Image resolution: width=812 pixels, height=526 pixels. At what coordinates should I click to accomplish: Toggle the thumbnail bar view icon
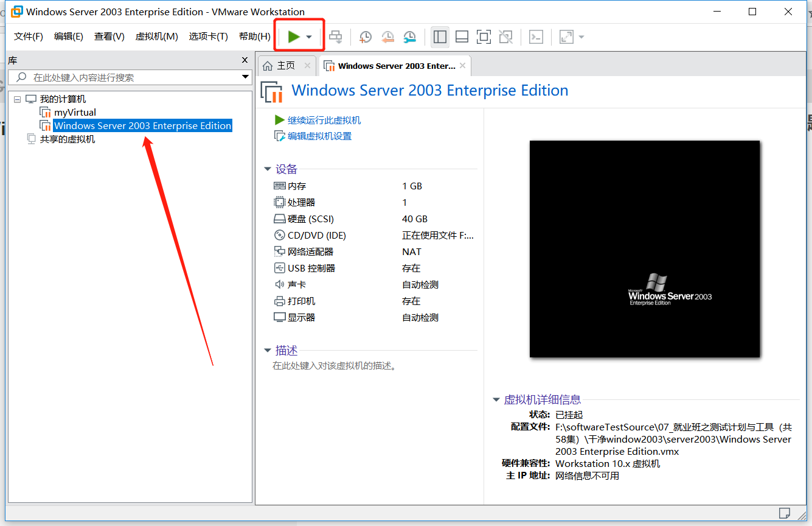tap(462, 37)
